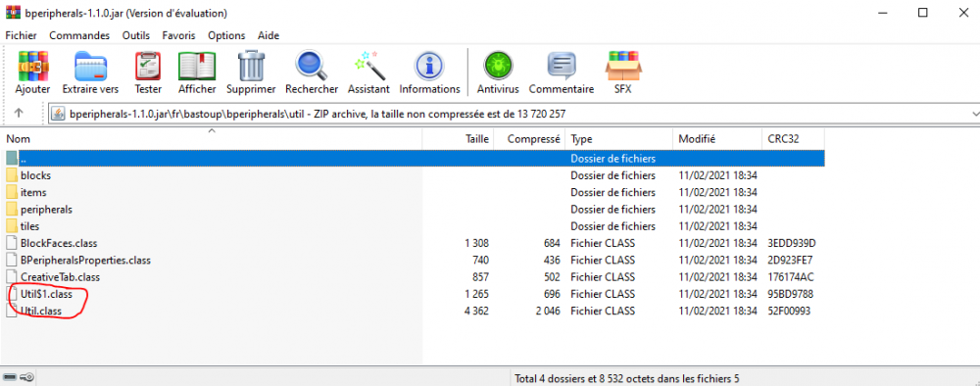Sort by the Type column header
The width and height of the screenshot is (980, 386).
click(618, 139)
